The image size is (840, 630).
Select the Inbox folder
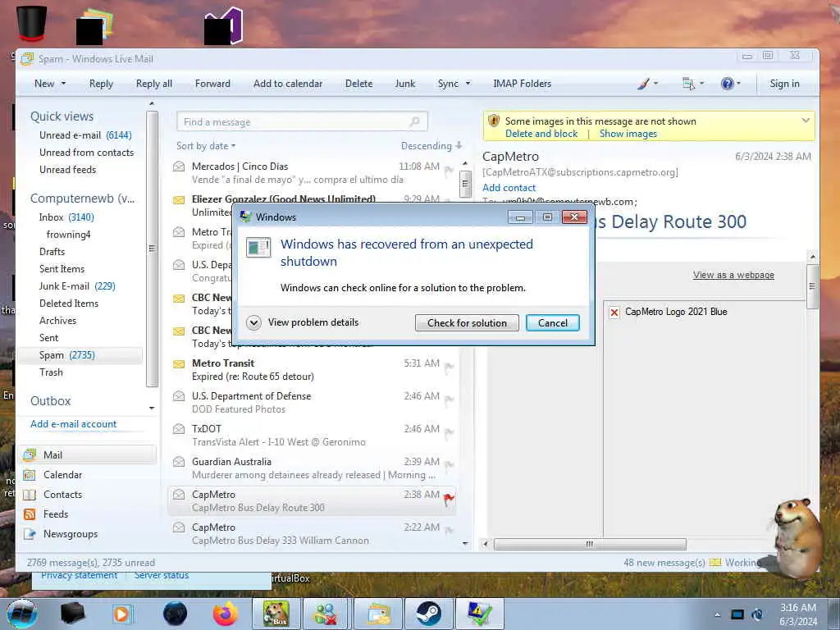click(66, 217)
